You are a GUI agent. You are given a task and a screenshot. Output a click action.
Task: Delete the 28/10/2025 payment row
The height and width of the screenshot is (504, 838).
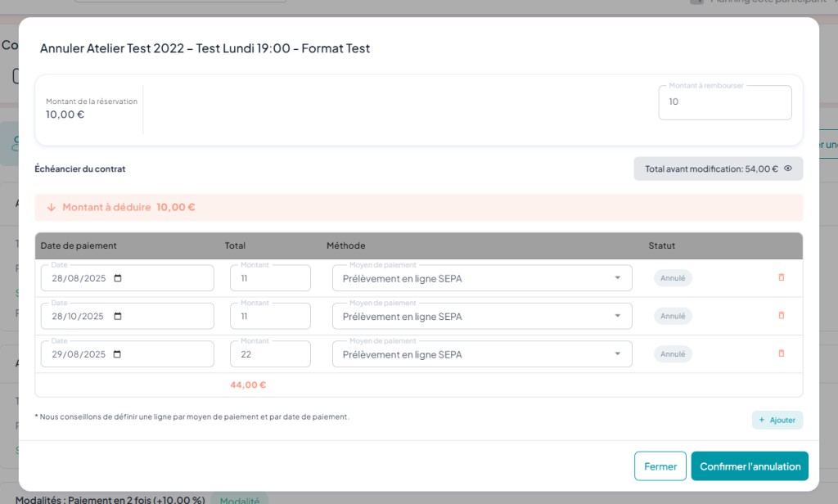(781, 316)
